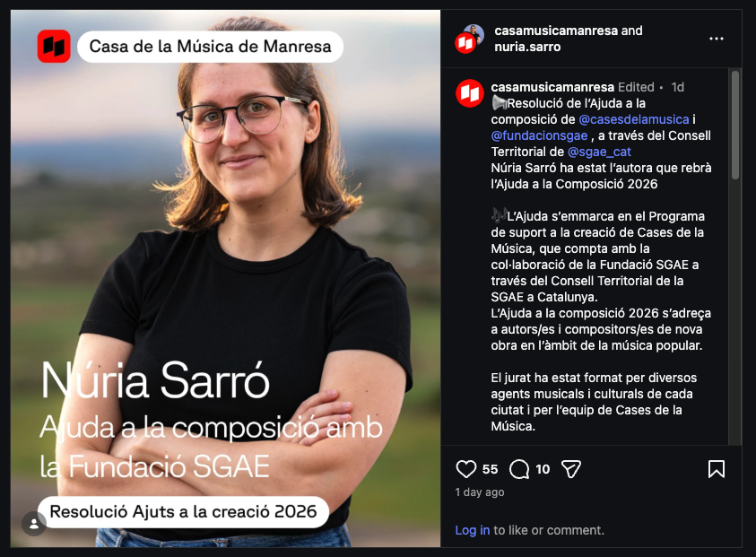
Task: Follow the @casesdelamusica mention
Action: coord(633,119)
